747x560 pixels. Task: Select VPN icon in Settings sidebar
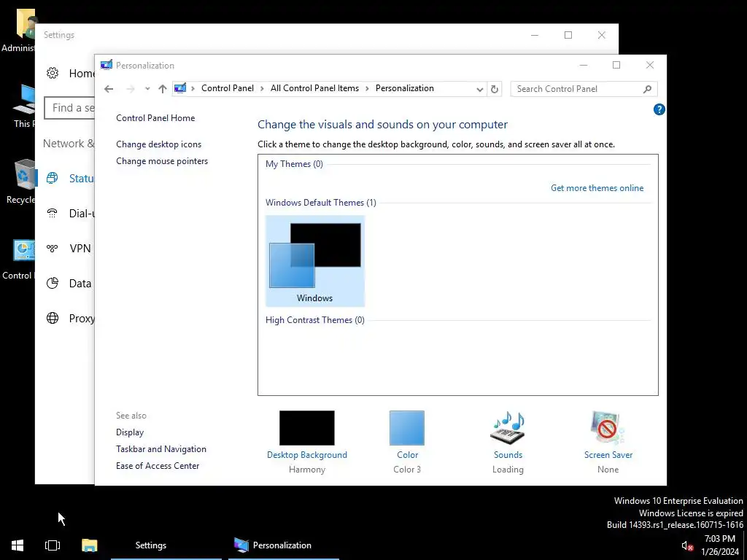pyautogui.click(x=53, y=248)
